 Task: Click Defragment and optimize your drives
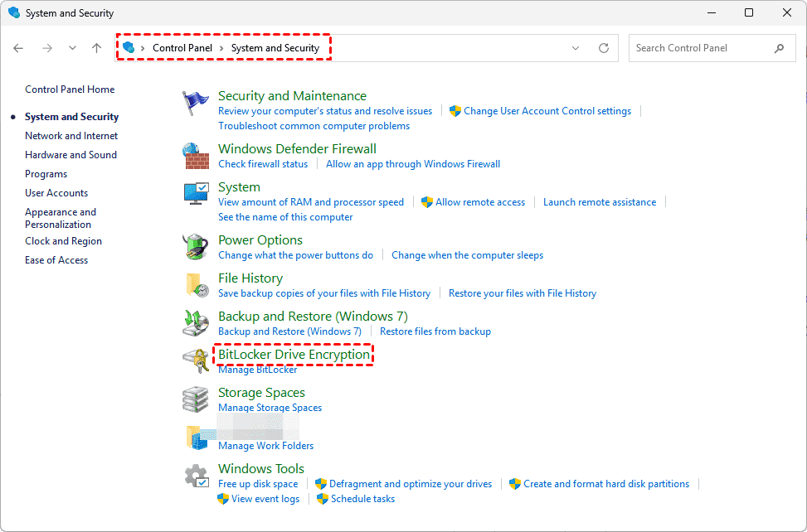(x=410, y=484)
